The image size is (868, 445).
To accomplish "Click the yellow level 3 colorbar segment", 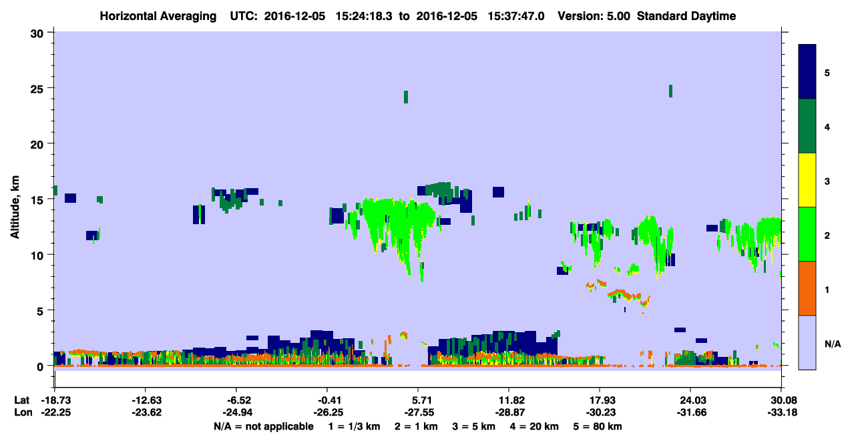I will click(x=807, y=180).
